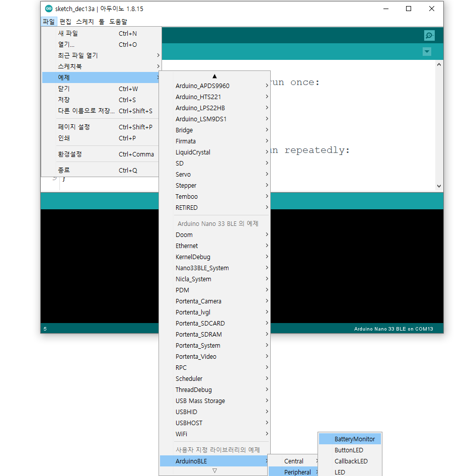
Task: Expand Arduino_APDS9960 examples
Action: pos(215,86)
